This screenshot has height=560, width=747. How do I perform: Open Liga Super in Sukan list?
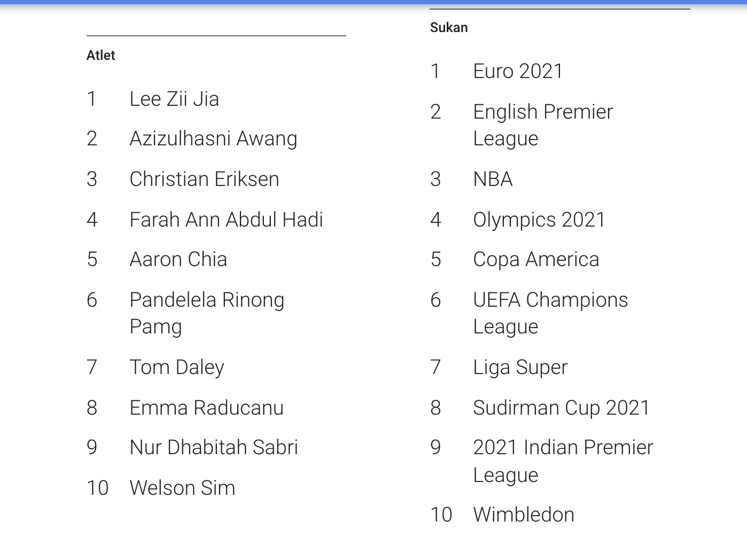pyautogui.click(x=520, y=368)
